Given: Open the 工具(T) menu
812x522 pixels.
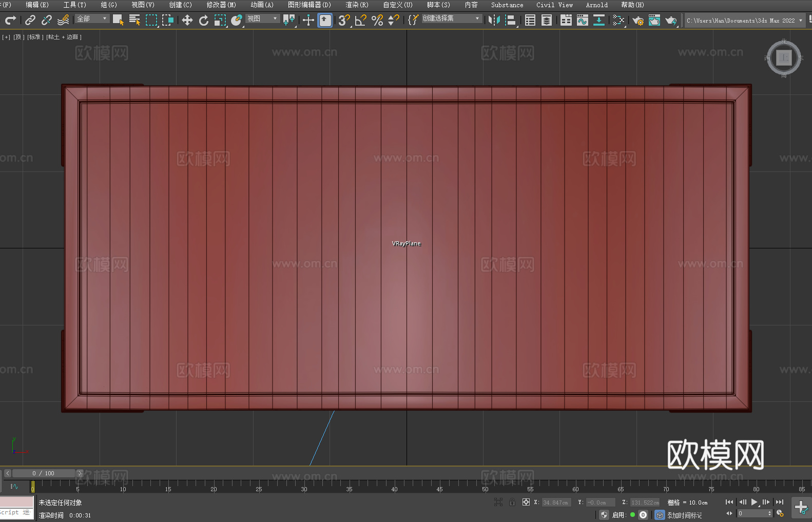Looking at the screenshot, I should click(74, 5).
